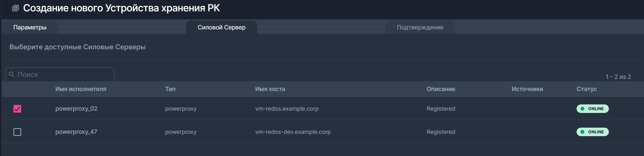644x156 pixels.
Task: Click the create-new icon beside the title
Action: (15, 8)
